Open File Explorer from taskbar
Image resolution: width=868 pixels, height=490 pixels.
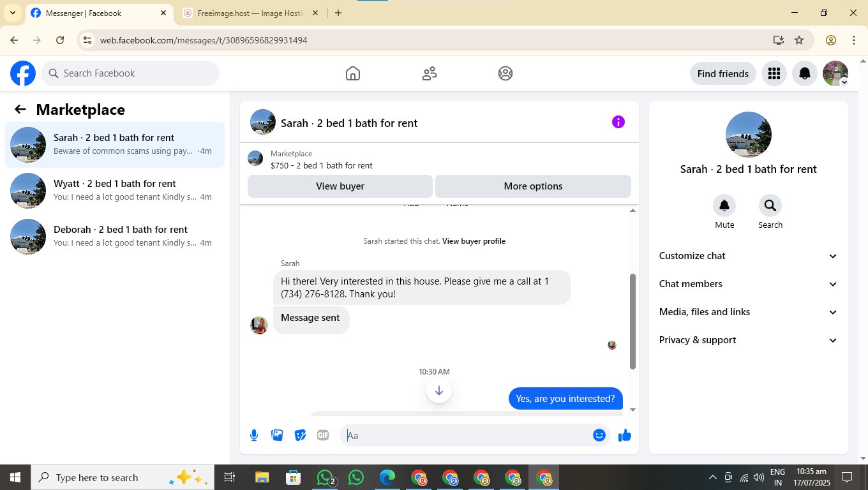[x=262, y=477]
